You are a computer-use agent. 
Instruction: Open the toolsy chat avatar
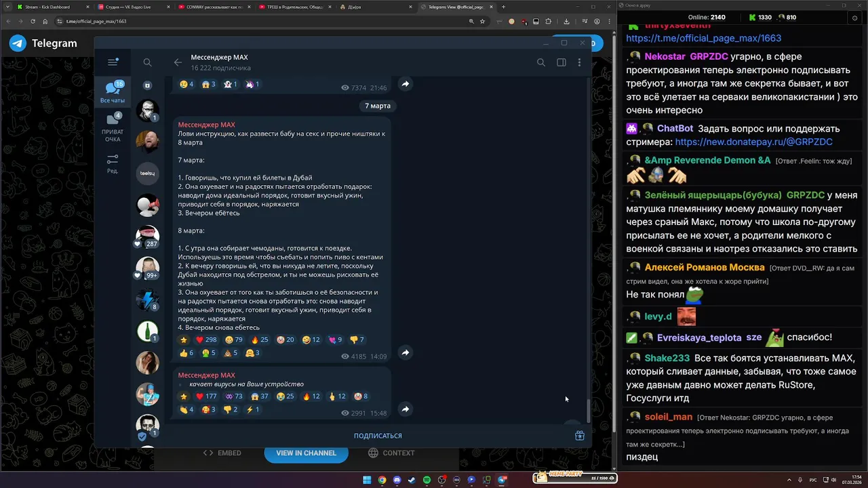(x=147, y=174)
